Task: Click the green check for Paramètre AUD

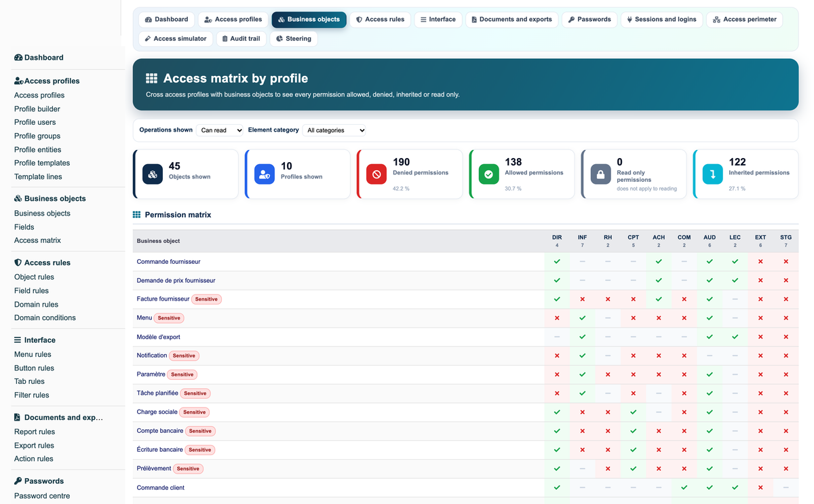Action: pyautogui.click(x=710, y=374)
